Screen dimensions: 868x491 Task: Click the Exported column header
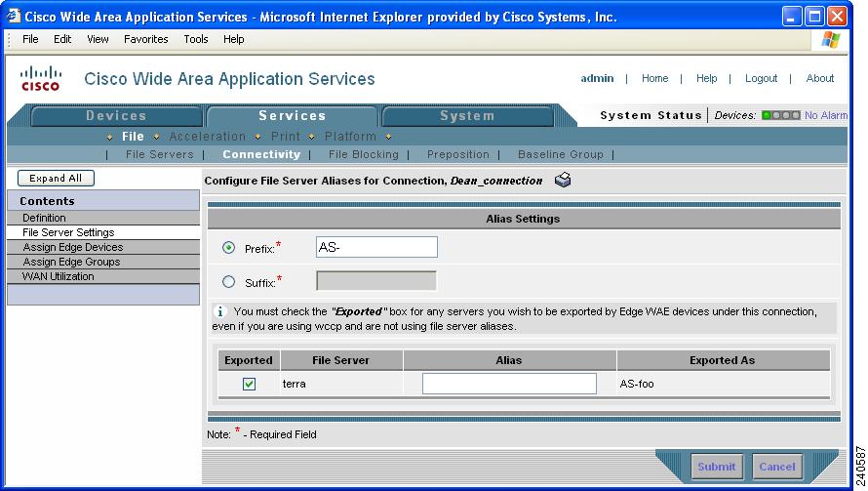[249, 360]
